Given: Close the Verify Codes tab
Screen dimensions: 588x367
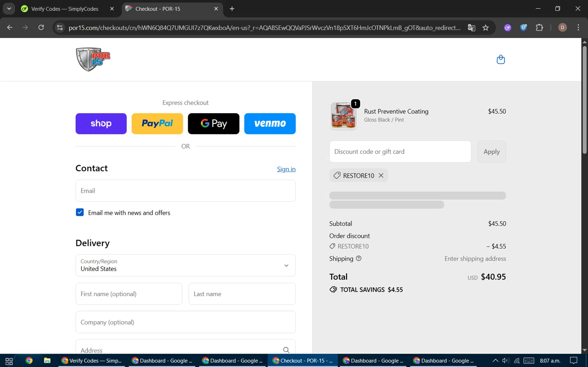Looking at the screenshot, I should [x=112, y=9].
